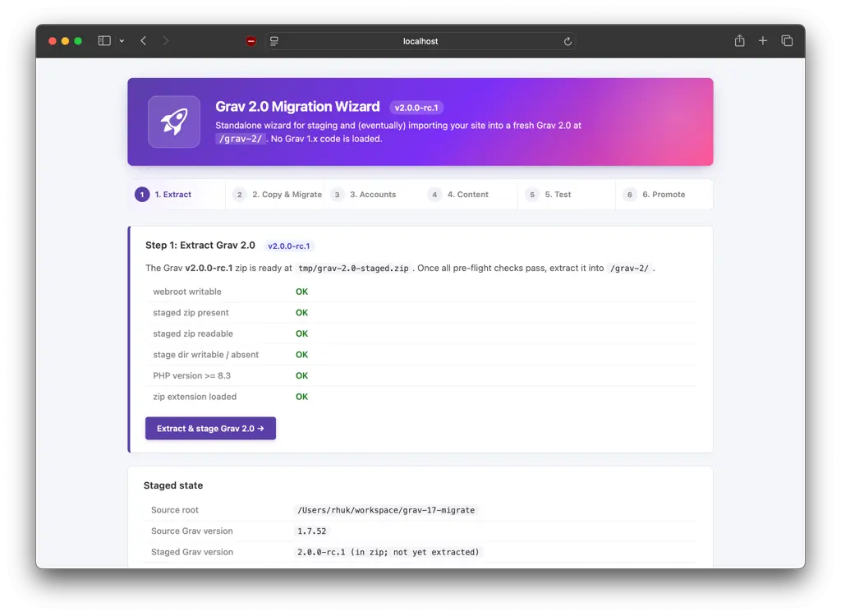Click OK status for stage dir writable / absent
Image resolution: width=841 pixels, height=616 pixels.
pos(302,354)
